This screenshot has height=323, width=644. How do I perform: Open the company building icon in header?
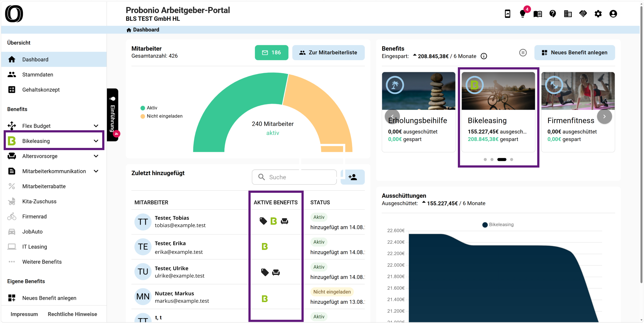tap(568, 14)
